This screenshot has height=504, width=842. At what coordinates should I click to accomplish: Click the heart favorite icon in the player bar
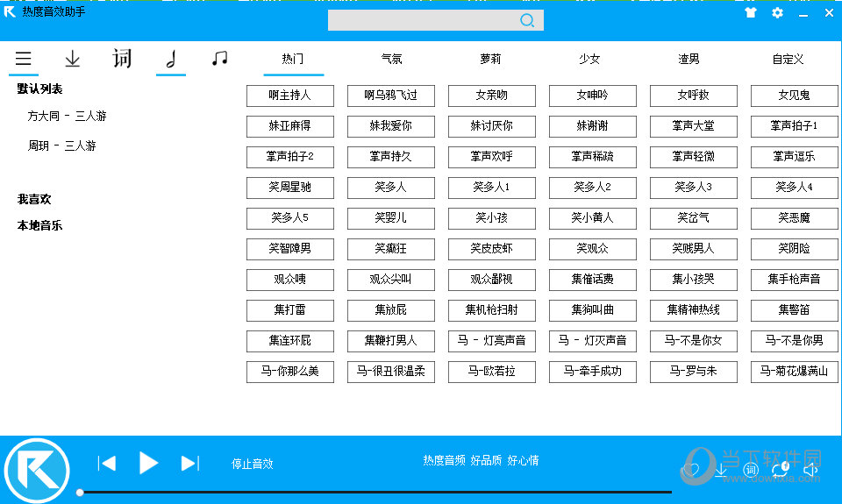click(690, 470)
